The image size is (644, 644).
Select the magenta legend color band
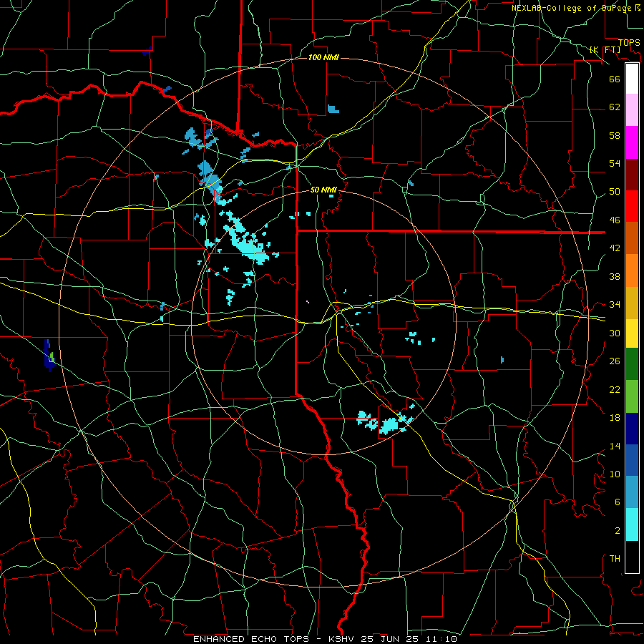point(632,142)
